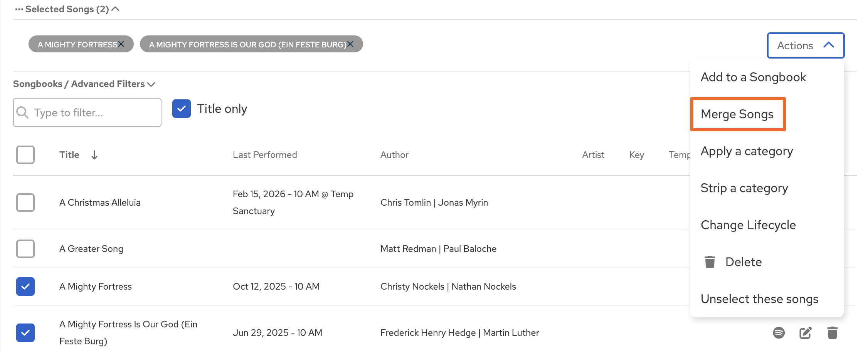Remove the A MIGHTY FORTRESS chip via X
The image size is (868, 352).
coord(121,44)
